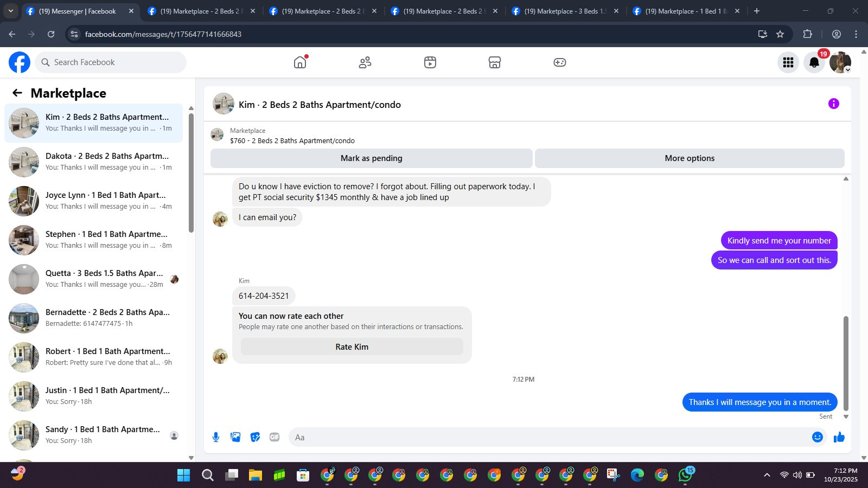Image resolution: width=868 pixels, height=488 pixels.
Task: Open the account profile picture menu
Action: [x=840, y=62]
